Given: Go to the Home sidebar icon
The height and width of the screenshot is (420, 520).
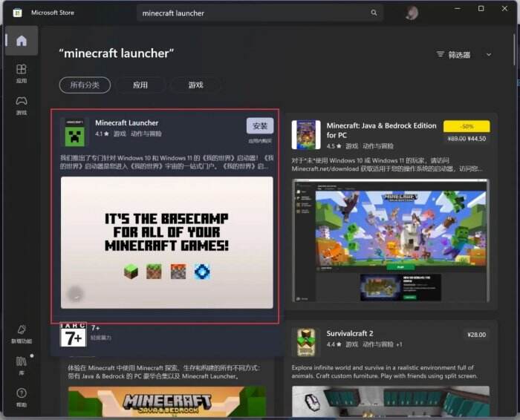Looking at the screenshot, I should coord(22,41).
